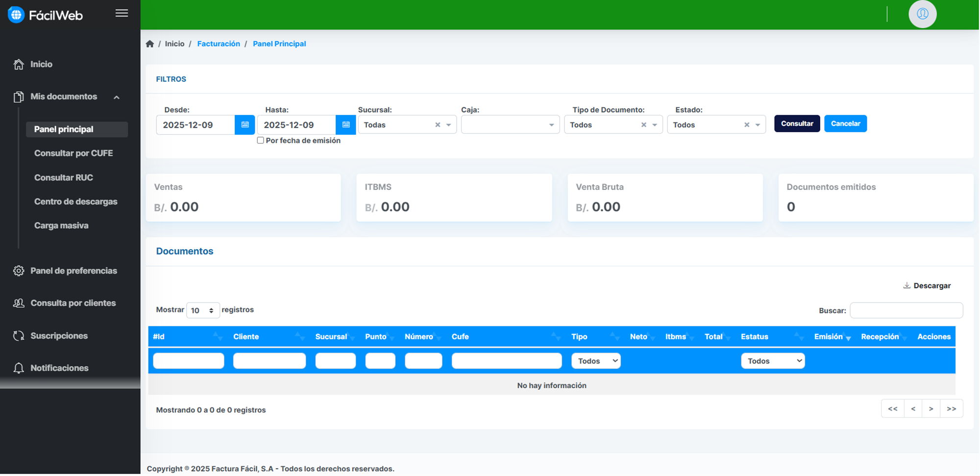Click the Descargar download icon
Screen dimensions: 980x476
[x=906, y=286]
